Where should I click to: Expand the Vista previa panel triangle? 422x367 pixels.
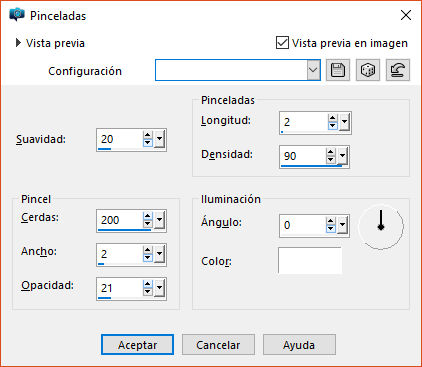point(18,43)
